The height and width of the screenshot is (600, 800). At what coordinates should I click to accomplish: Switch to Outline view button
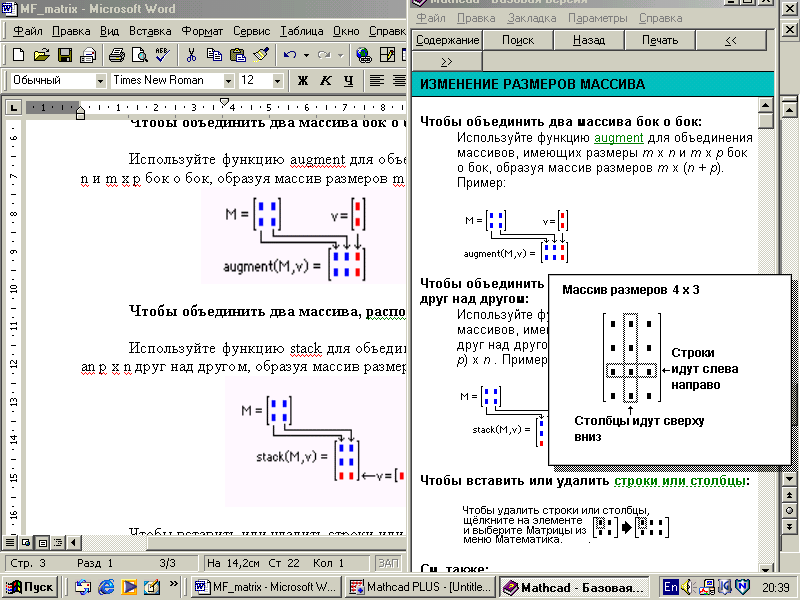tap(58, 542)
